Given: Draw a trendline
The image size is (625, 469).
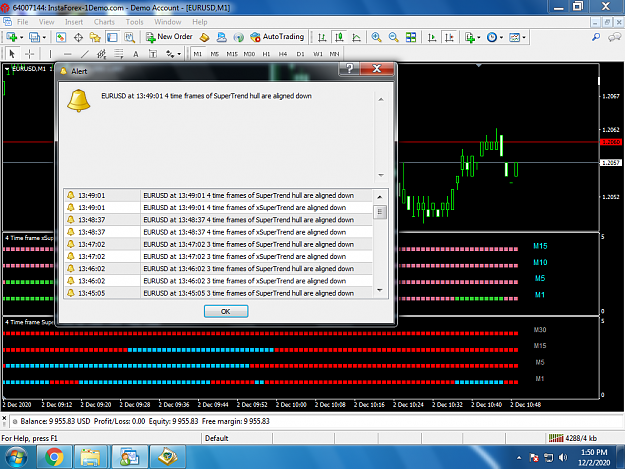Looking at the screenshot, I should [x=85, y=54].
